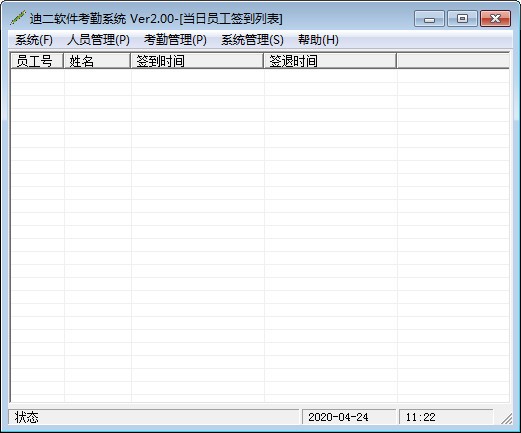Click the 状态 status bar panel
The image size is (521, 433).
tap(154, 417)
